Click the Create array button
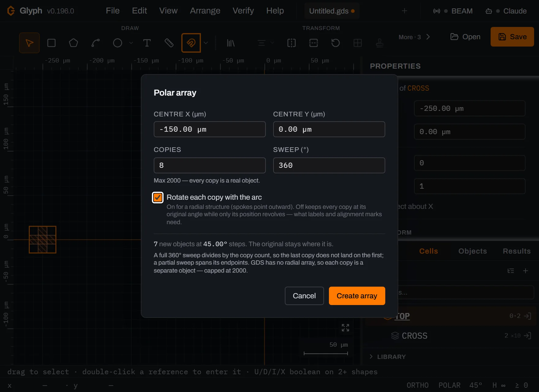Viewport: 539px width, 392px height. click(357, 296)
